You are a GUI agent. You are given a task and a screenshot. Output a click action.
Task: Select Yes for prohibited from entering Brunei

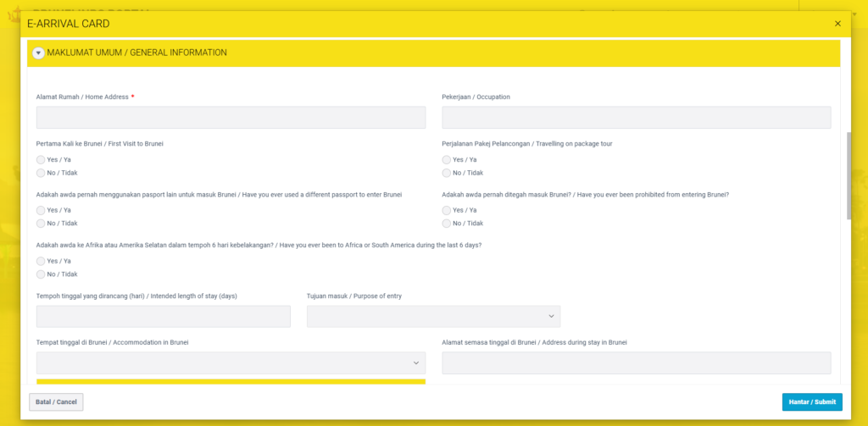coord(447,210)
